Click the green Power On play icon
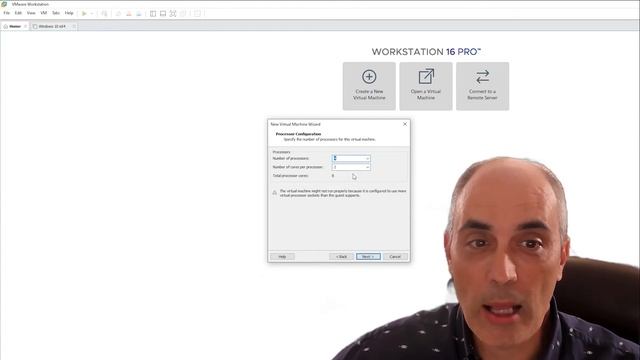The width and height of the screenshot is (640, 360). tap(84, 13)
